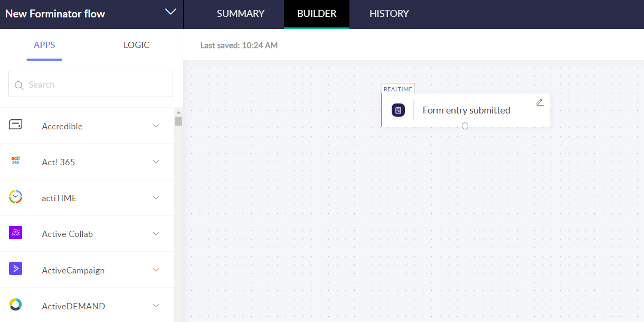Click the ActiveCampaign app icon
This screenshot has height=322, width=644.
click(x=15, y=269)
